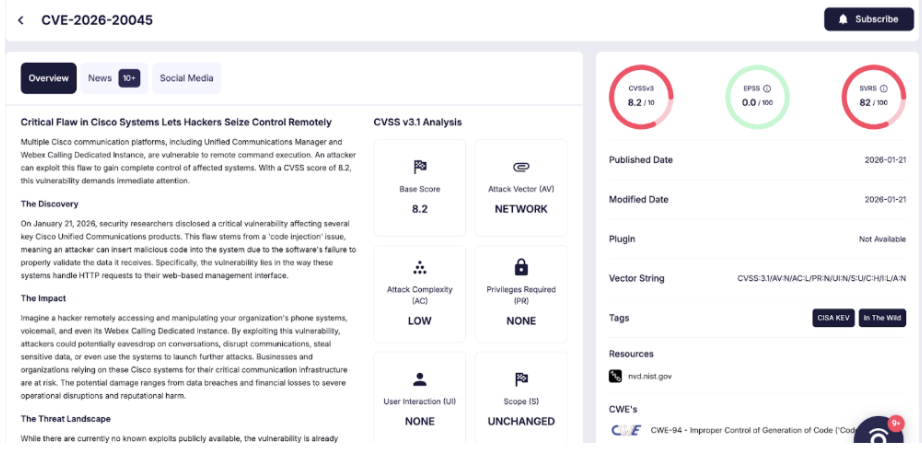
Task: Click the info icon next to SVRS
Action: click(x=883, y=89)
